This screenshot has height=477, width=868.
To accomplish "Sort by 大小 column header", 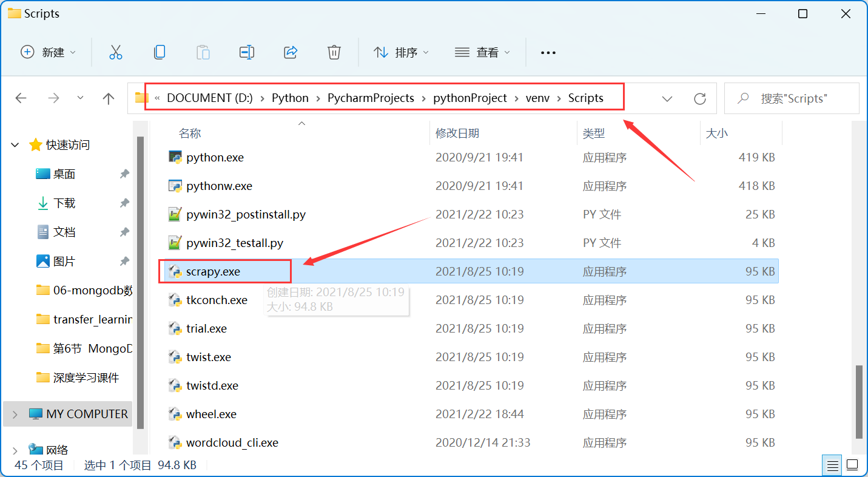I will tap(717, 134).
